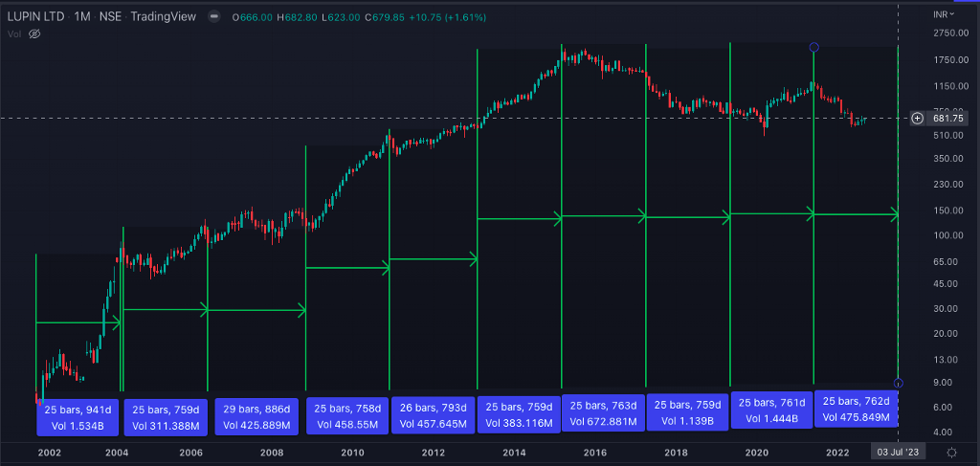Click the 'Vol 383.116M' range label
The width and height of the screenshot is (980, 466).
click(518, 423)
